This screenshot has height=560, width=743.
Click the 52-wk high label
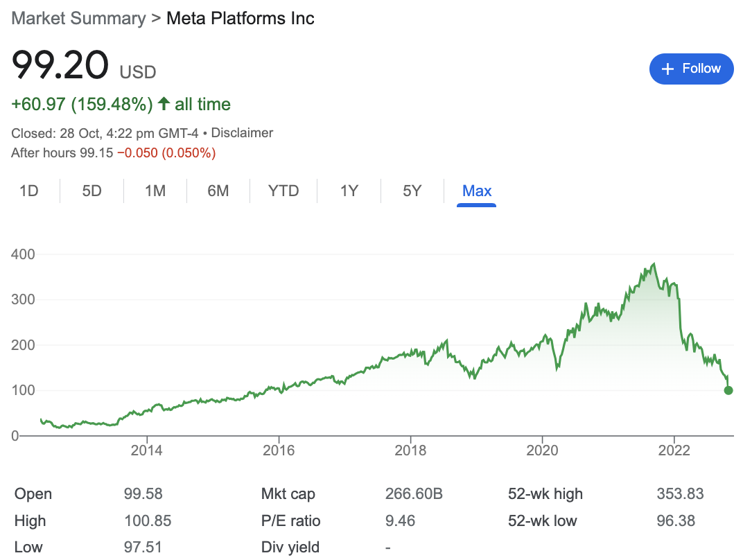pyautogui.click(x=545, y=493)
